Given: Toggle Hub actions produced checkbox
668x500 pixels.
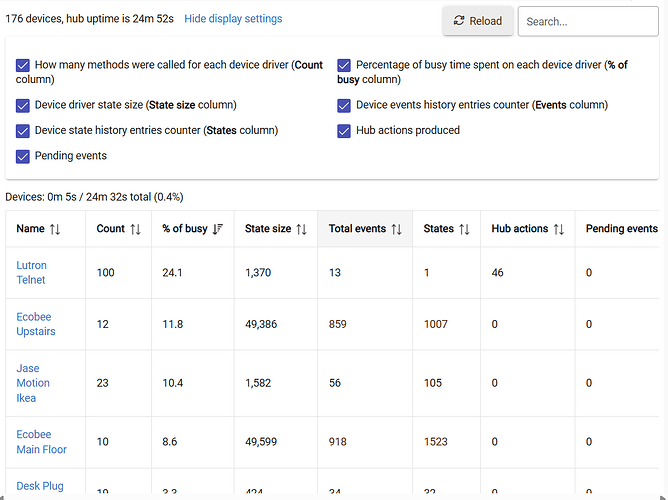Looking at the screenshot, I should point(344,131).
